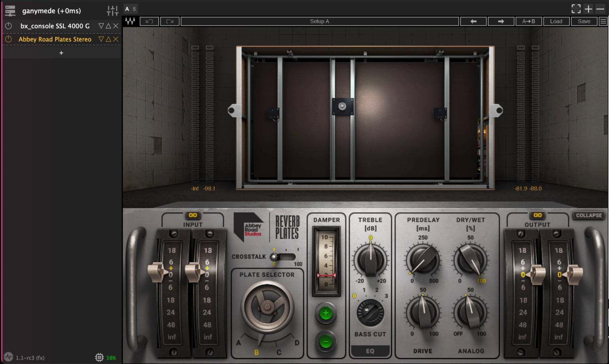Click the Waves logo icon on the toolbar
This screenshot has width=609, height=364.
pos(131,21)
